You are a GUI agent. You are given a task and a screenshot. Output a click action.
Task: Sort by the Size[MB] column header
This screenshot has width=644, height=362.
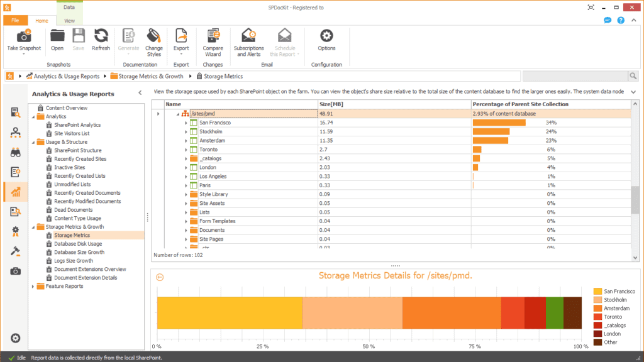[x=394, y=104]
